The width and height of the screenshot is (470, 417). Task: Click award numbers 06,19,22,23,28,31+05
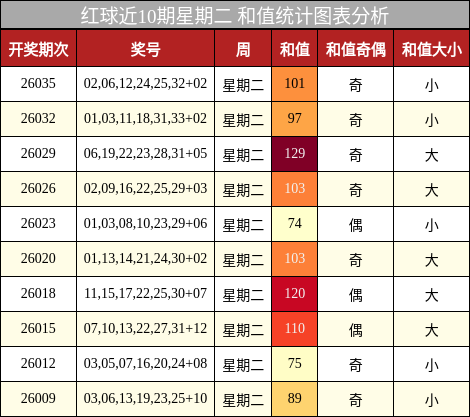coord(145,153)
